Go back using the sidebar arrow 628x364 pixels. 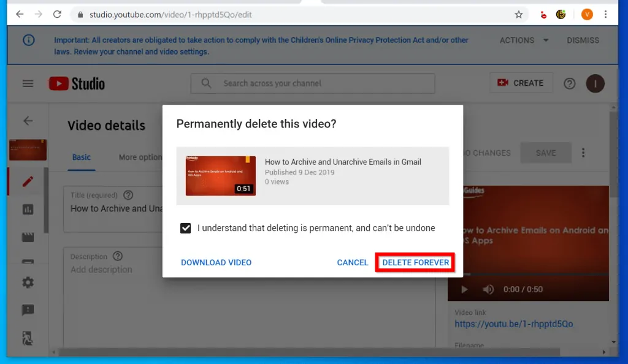point(28,121)
